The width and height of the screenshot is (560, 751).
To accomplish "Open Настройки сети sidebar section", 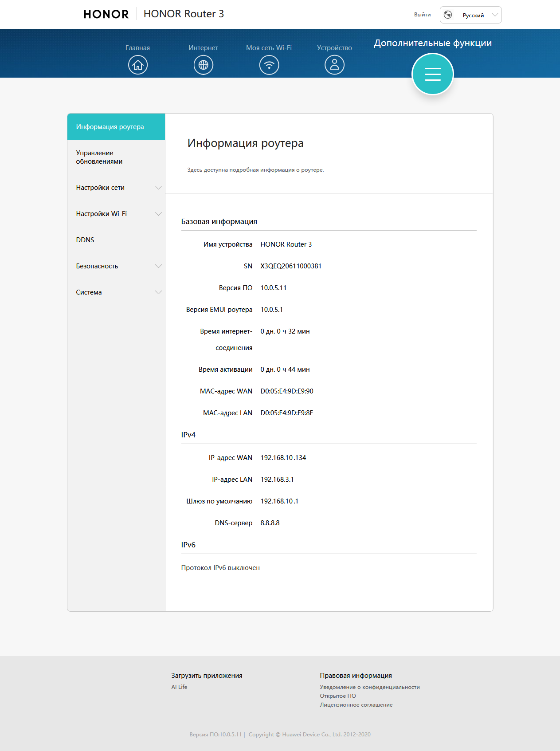I will 116,188.
